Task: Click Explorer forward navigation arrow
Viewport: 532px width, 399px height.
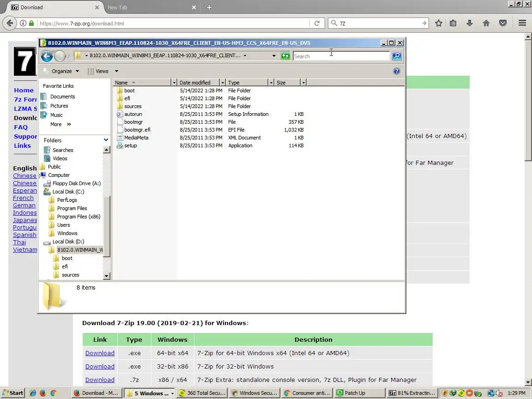Action: [60, 56]
